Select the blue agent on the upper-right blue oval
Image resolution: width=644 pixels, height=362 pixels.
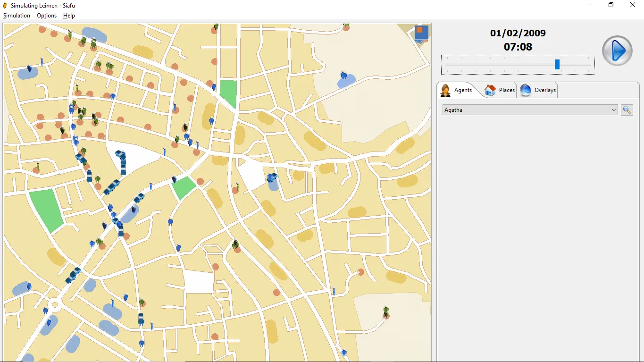[344, 76]
